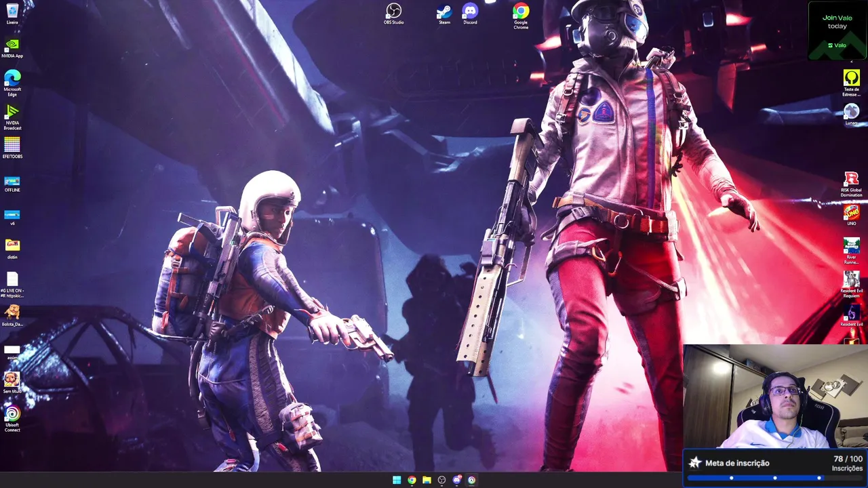
Task: Select the Sem título desktop icon
Action: point(12,383)
